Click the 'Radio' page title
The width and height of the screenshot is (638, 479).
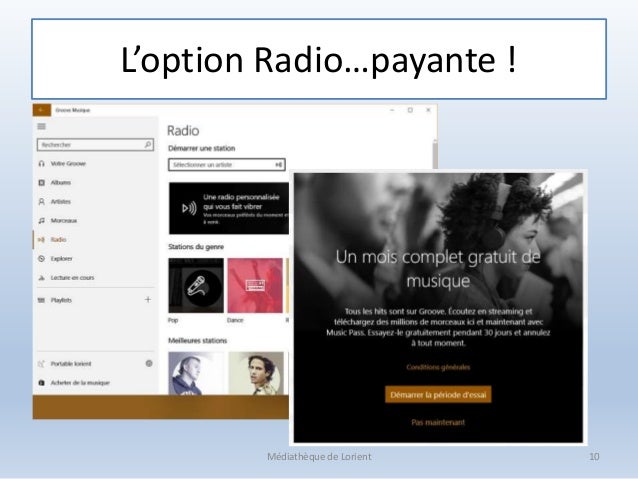(x=183, y=131)
